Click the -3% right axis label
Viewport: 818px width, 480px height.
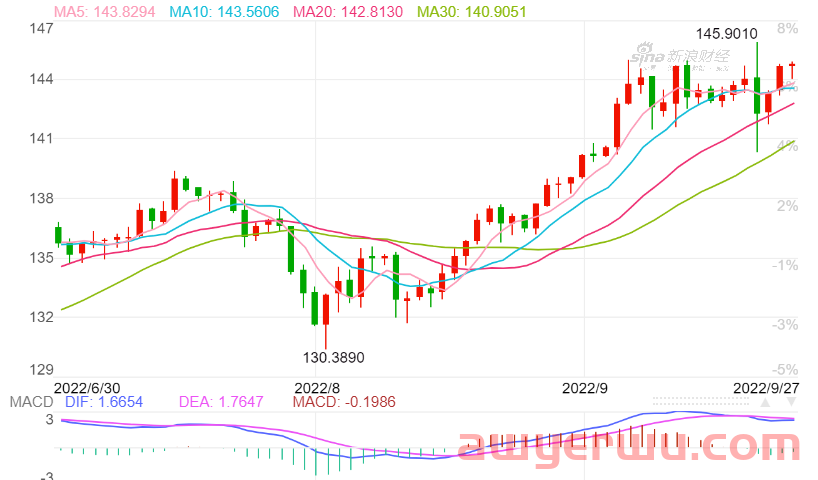(x=785, y=325)
